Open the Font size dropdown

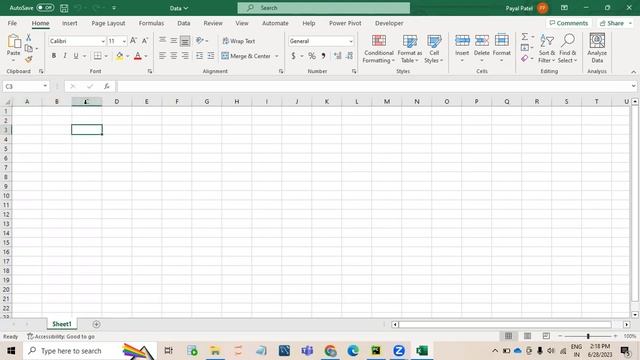[x=124, y=41]
